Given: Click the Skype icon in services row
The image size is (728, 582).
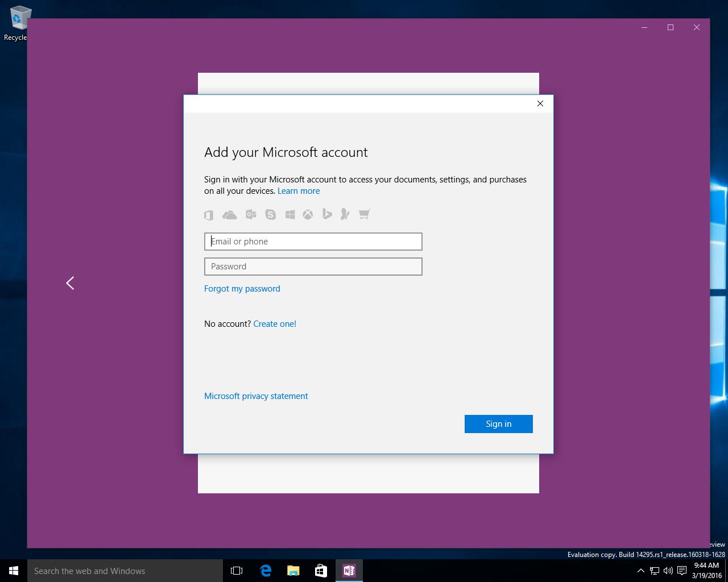Looking at the screenshot, I should point(270,214).
